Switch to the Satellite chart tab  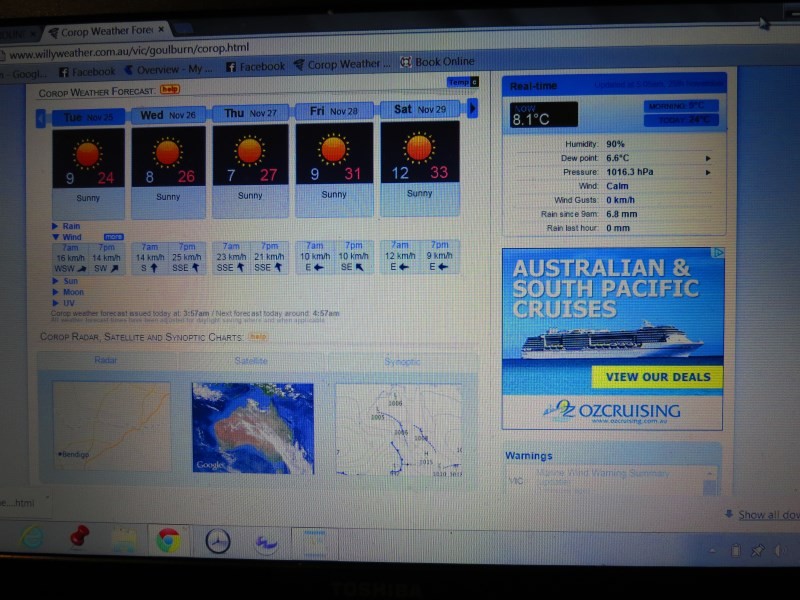251,361
